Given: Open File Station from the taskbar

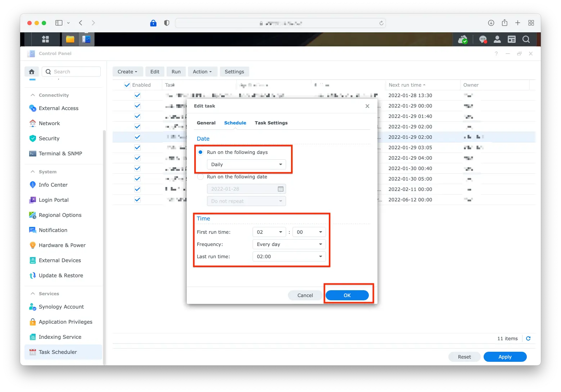Looking at the screenshot, I should 70,39.
